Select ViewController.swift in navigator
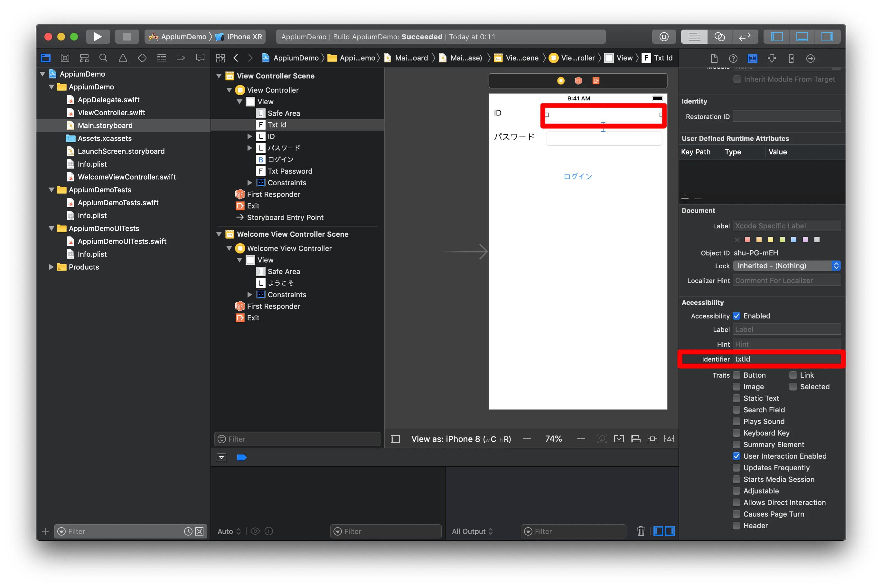 click(x=111, y=113)
